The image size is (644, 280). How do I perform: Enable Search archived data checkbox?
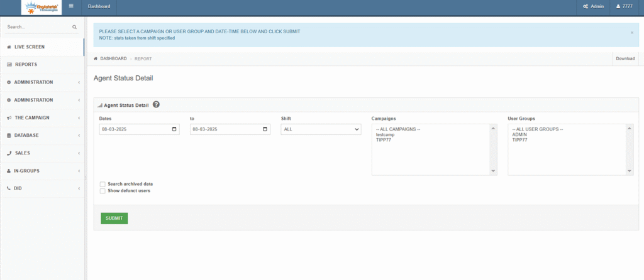[x=103, y=184]
